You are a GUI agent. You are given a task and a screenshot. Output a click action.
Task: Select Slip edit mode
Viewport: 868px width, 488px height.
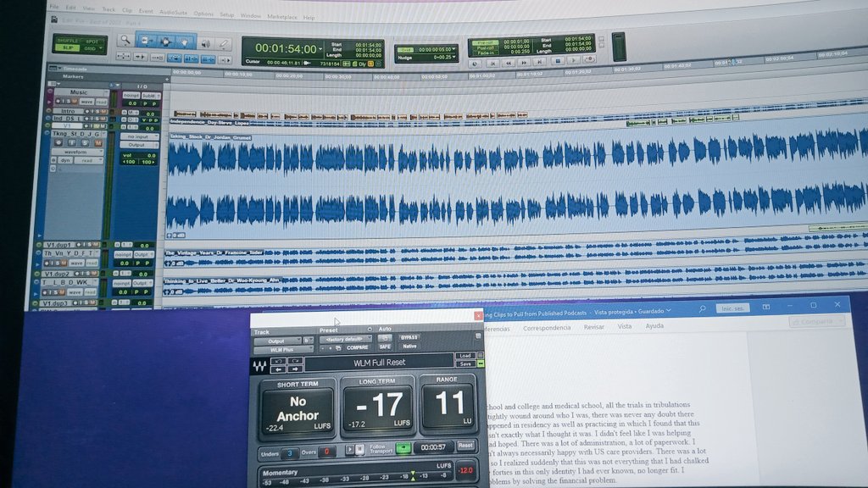(68, 47)
